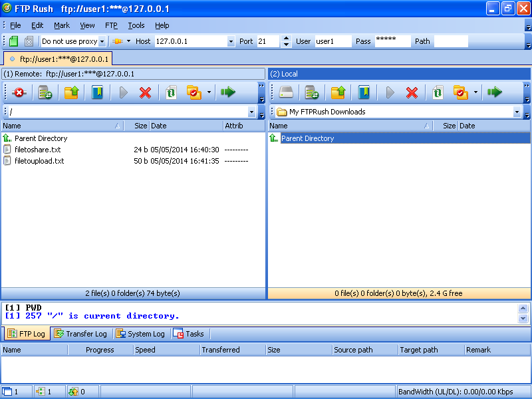Click the Disconnect icon on remote toolbar
Viewport: 532px width, 399px height.
19,93
